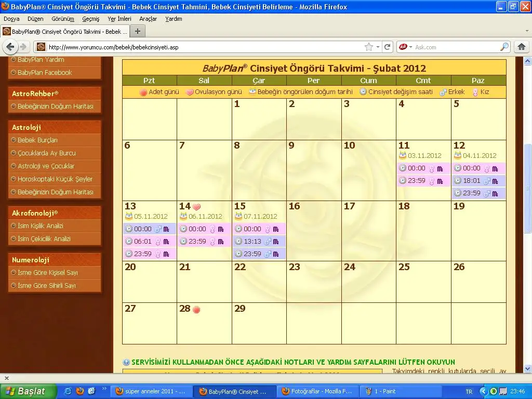Image resolution: width=532 pixels, height=399 pixels.
Task: Open the address bar history dropdown arrow
Action: tap(378, 47)
